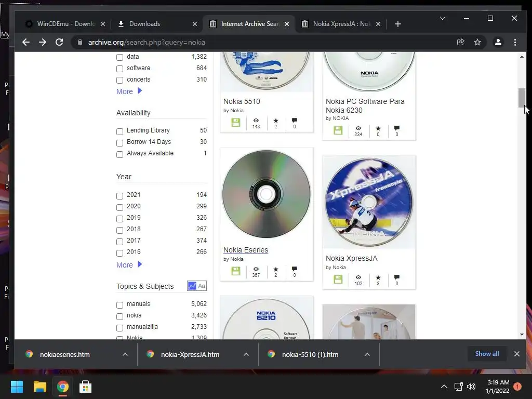Open nokiaeseries.htm from downloads bar
The image size is (532, 399).
click(64, 354)
